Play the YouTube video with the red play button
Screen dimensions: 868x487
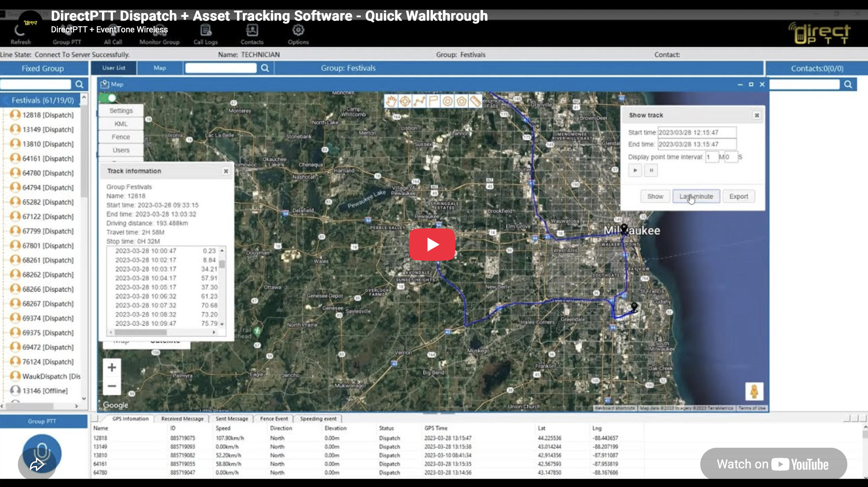coord(432,245)
